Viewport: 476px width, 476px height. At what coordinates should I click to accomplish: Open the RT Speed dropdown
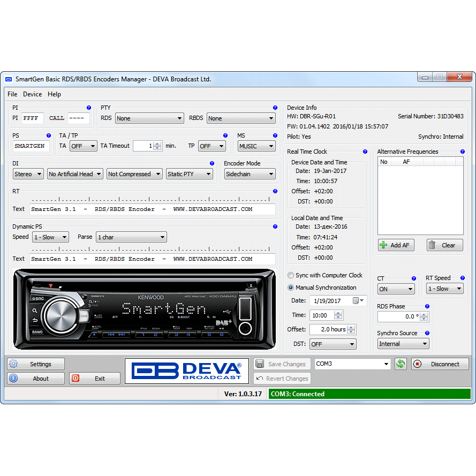[445, 289]
